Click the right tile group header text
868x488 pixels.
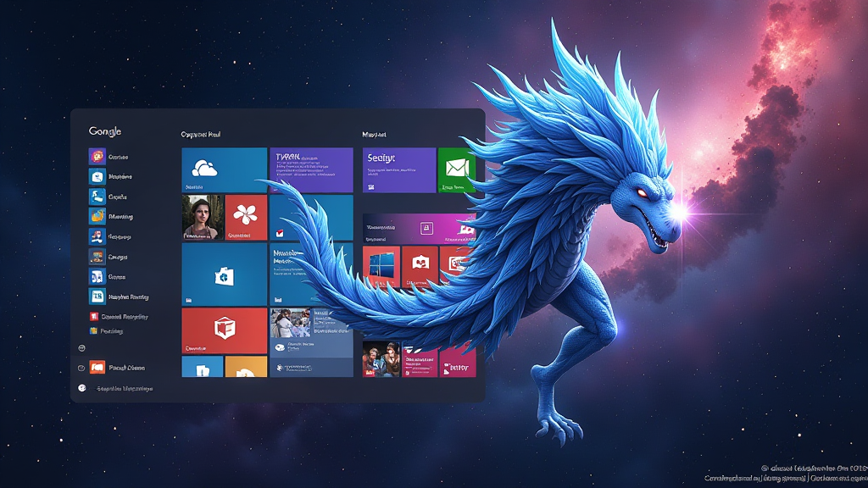click(374, 135)
